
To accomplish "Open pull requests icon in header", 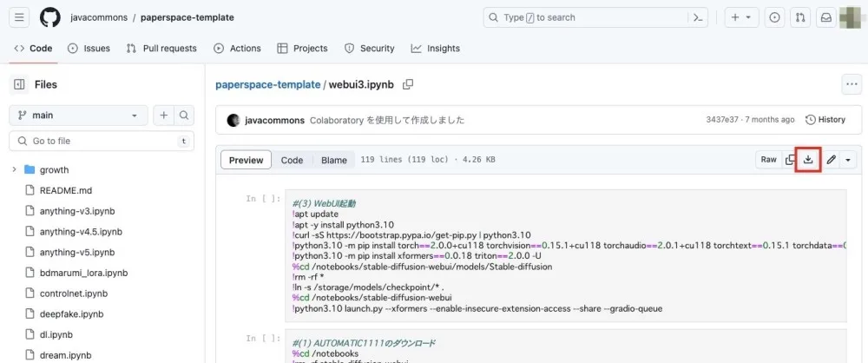I will [800, 17].
